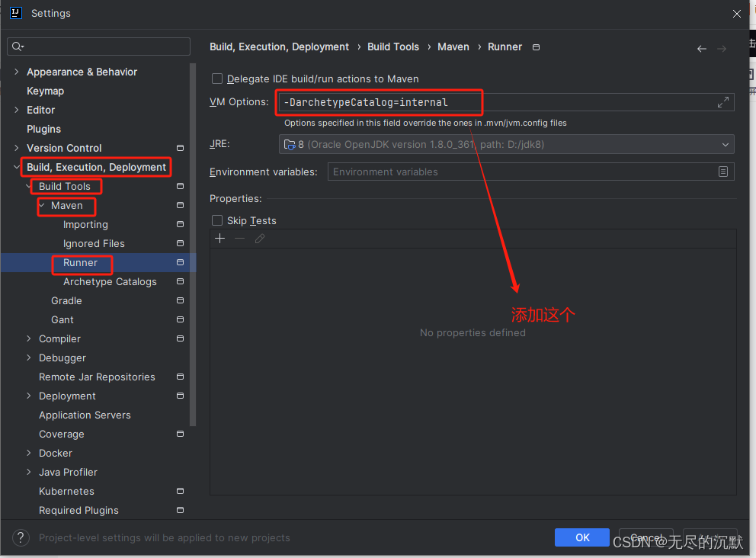Click Build, Execution, Deployment breadcrumb
The width and height of the screenshot is (756, 558).
[279, 46]
